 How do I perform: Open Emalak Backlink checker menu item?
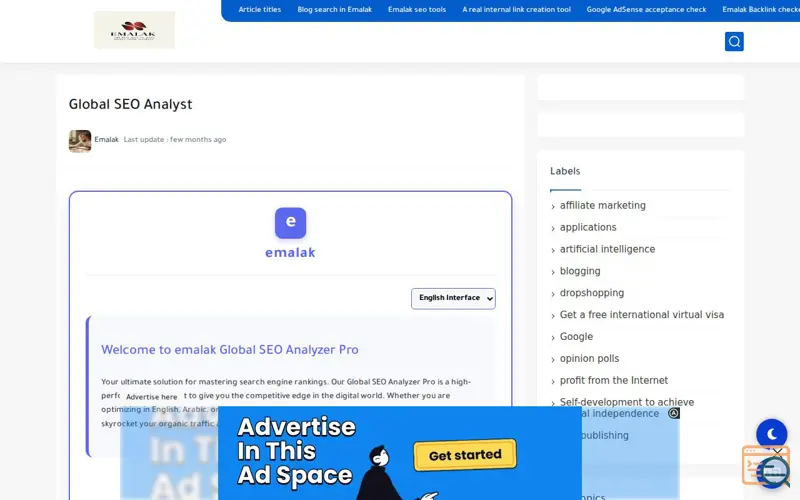761,9
